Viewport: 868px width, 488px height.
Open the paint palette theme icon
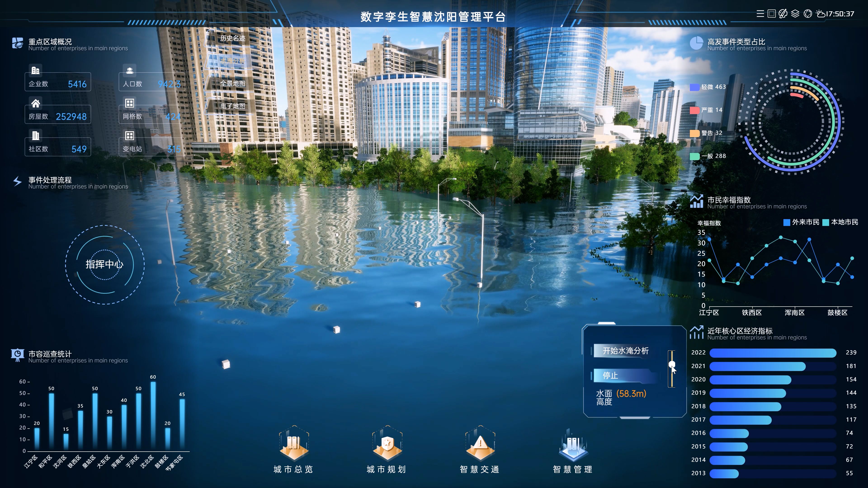click(x=783, y=14)
